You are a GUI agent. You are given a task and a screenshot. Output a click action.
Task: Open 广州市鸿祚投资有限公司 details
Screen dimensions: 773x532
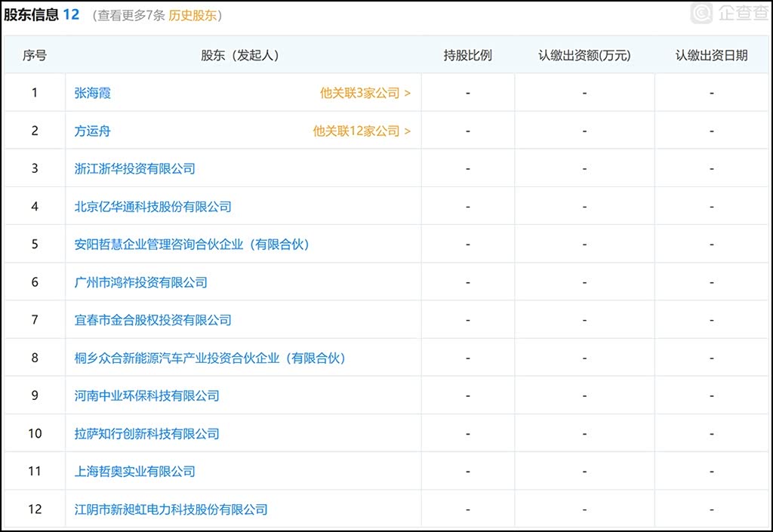click(140, 282)
